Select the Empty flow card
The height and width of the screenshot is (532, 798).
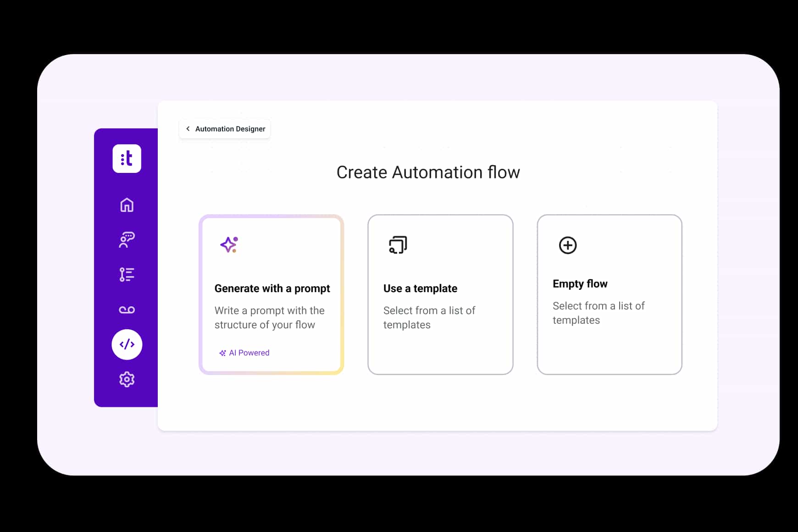[x=609, y=294]
